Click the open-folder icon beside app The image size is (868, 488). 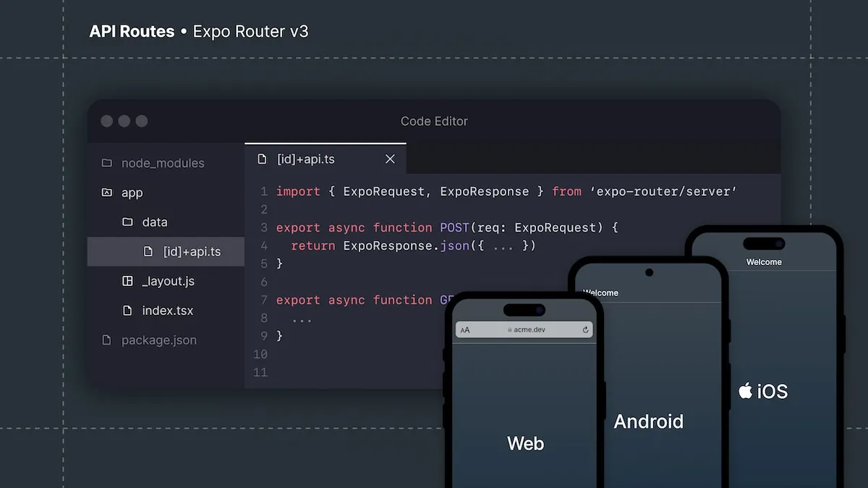(106, 193)
